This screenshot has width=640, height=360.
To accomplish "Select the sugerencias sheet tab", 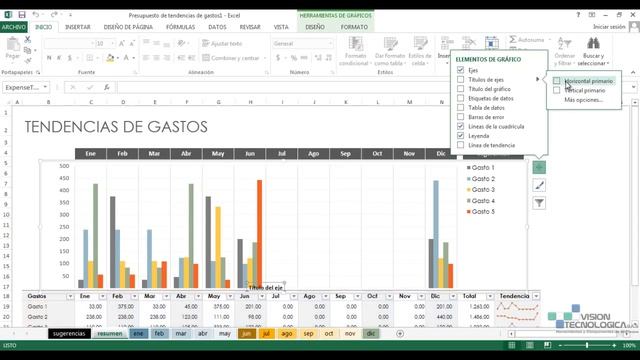I will pos(69,334).
